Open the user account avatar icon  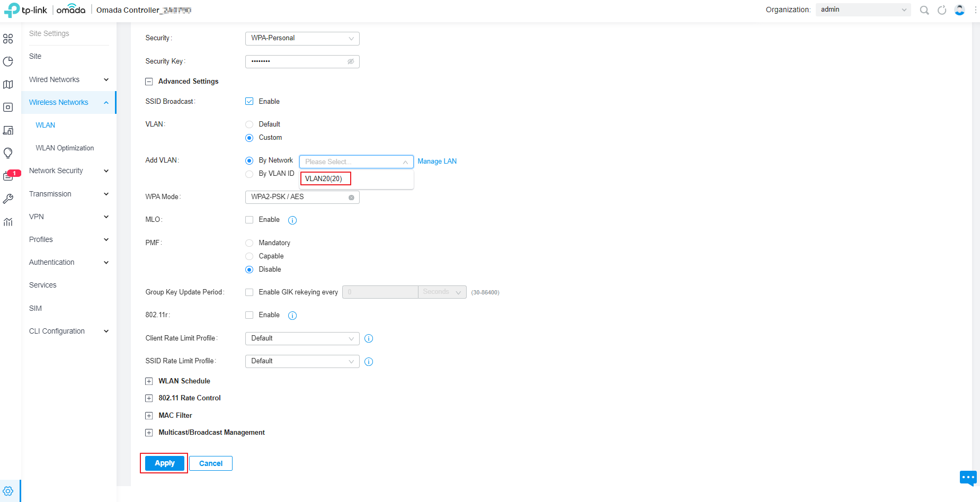tap(959, 10)
